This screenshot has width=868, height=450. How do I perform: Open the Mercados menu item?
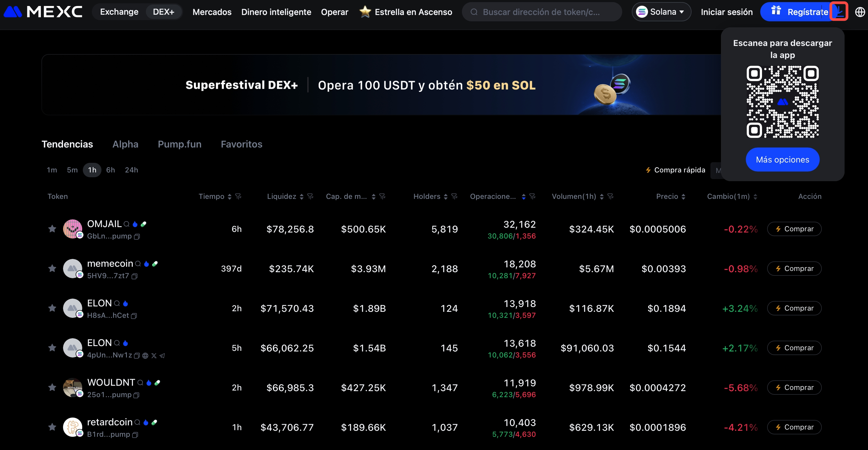coord(212,12)
